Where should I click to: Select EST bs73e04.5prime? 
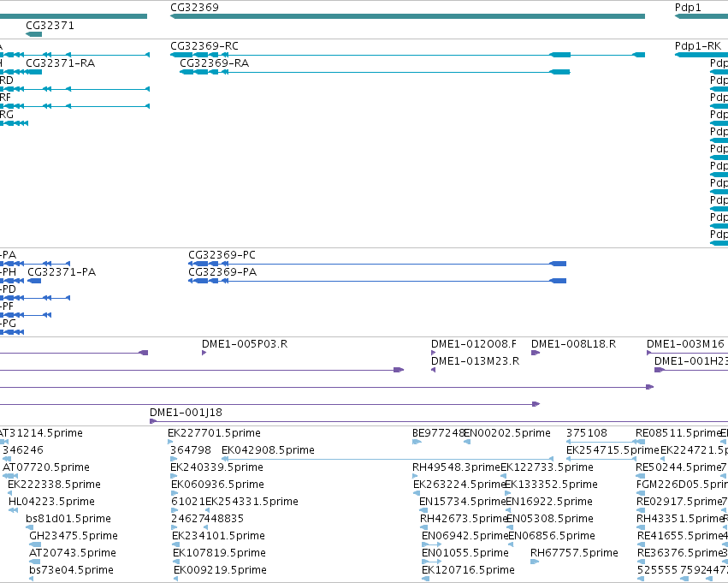tap(71, 570)
